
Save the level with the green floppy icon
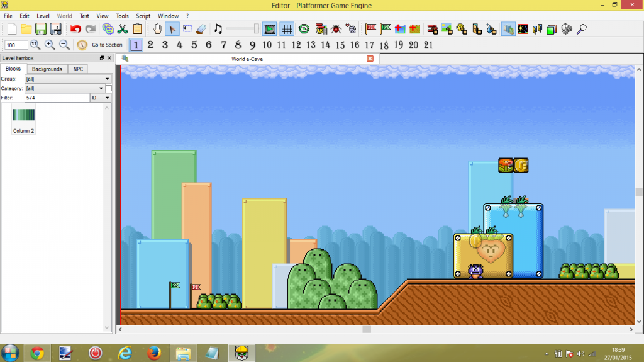pyautogui.click(x=41, y=29)
